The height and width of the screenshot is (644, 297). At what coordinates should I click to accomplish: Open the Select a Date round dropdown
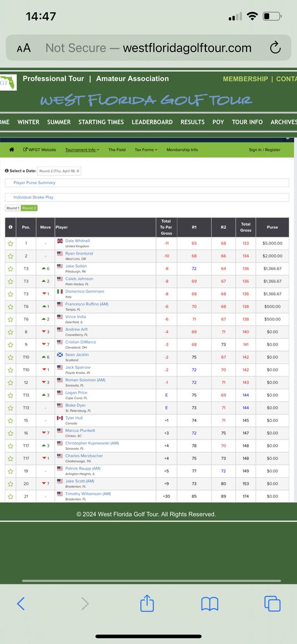(60, 171)
